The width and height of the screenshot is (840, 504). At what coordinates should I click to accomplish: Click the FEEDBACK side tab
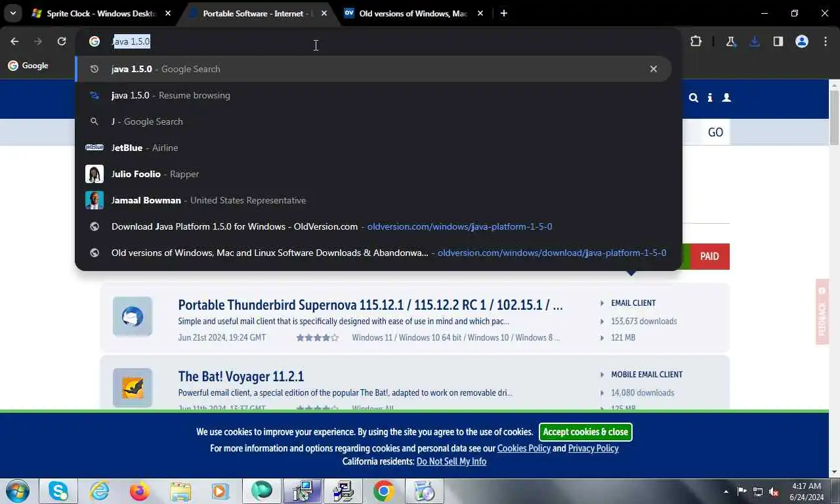[x=822, y=312]
